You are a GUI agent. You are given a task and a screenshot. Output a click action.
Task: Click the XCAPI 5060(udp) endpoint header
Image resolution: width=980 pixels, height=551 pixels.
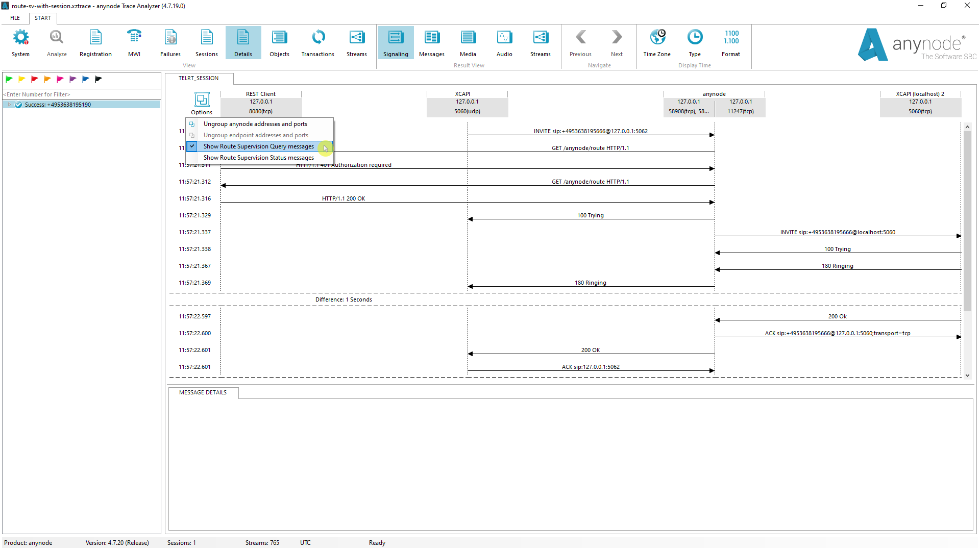click(467, 104)
